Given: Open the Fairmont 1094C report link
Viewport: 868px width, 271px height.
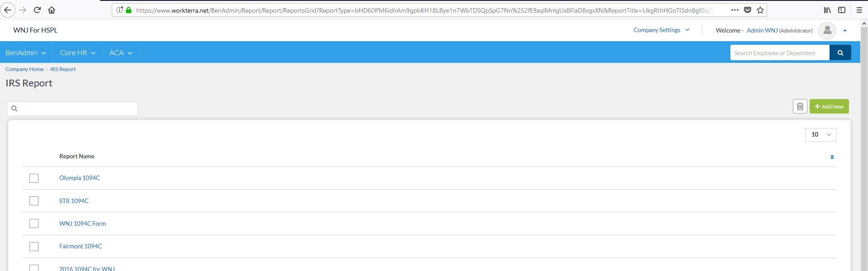Looking at the screenshot, I should pos(81,246).
